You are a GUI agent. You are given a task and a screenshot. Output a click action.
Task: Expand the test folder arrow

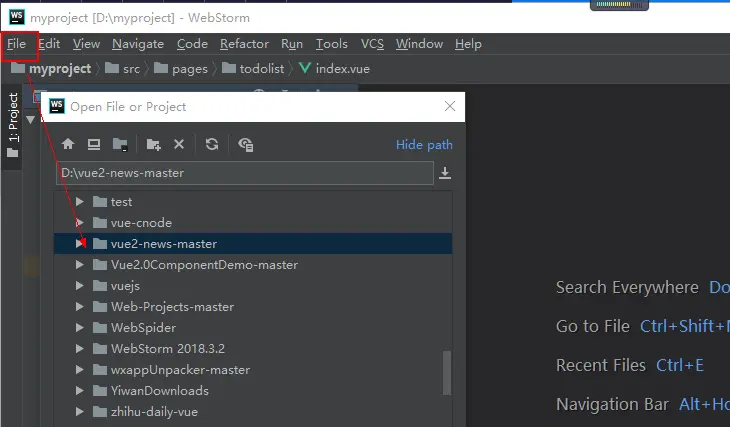80,202
